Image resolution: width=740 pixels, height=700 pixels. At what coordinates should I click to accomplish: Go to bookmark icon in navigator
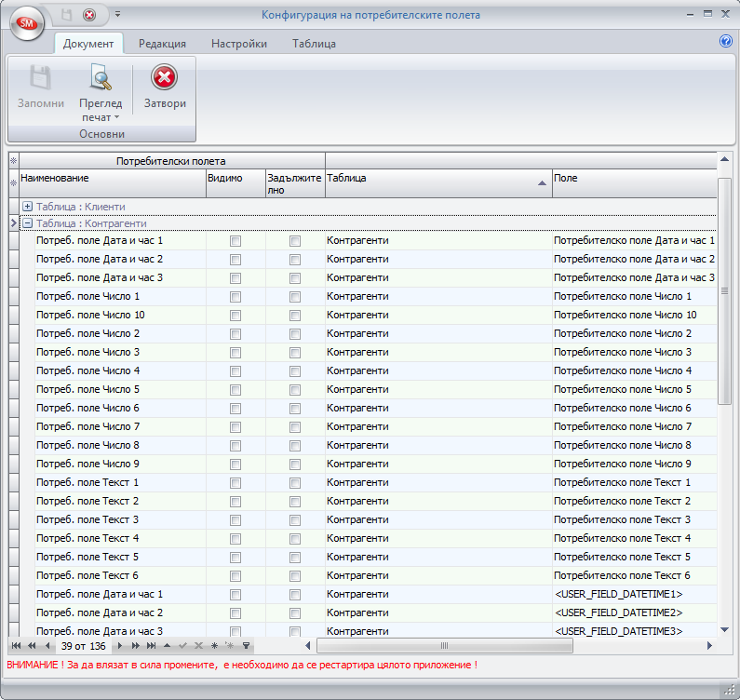[230, 646]
